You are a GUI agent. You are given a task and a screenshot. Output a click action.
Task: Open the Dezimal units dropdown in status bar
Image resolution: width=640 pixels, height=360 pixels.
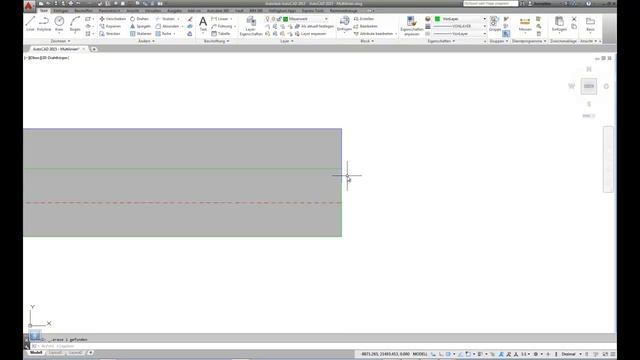tap(571, 354)
